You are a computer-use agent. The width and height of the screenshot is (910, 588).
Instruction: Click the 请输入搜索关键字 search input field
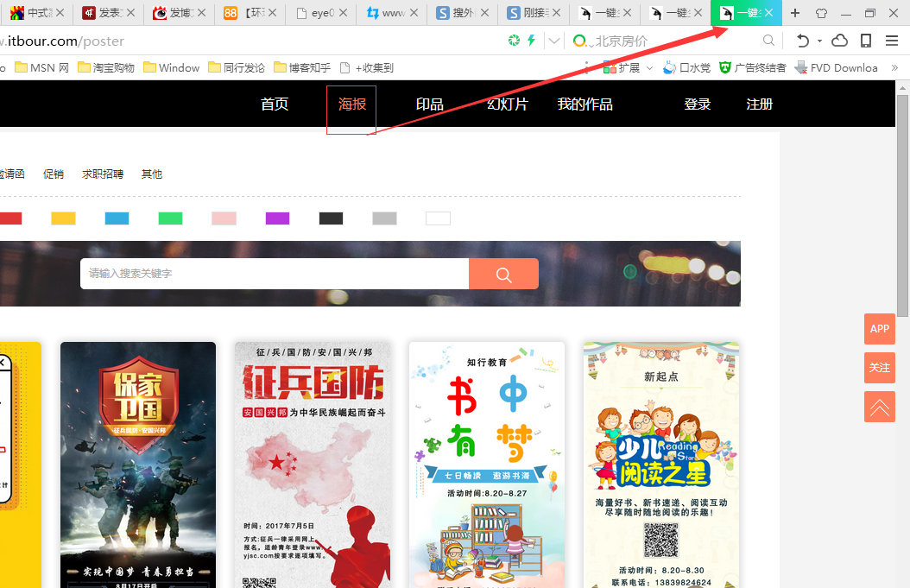276,274
